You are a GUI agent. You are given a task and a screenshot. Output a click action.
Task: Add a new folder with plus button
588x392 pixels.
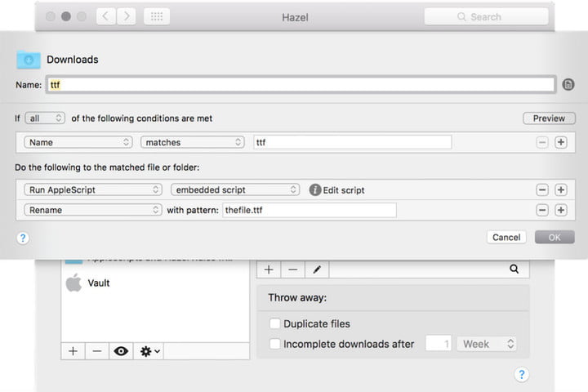(73, 351)
